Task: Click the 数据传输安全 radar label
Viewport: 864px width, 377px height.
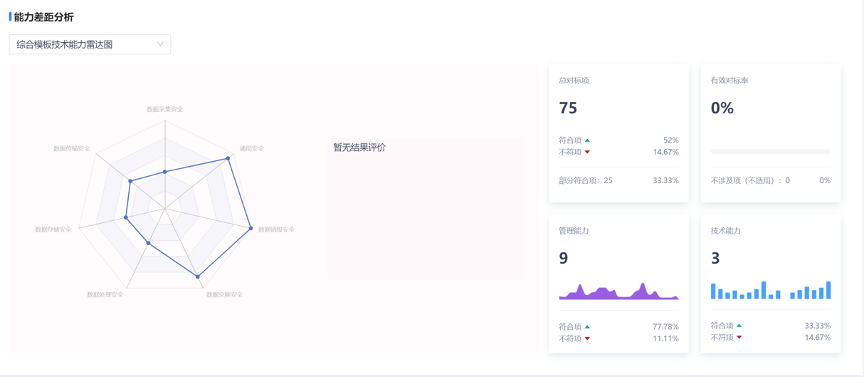Action: [x=72, y=148]
